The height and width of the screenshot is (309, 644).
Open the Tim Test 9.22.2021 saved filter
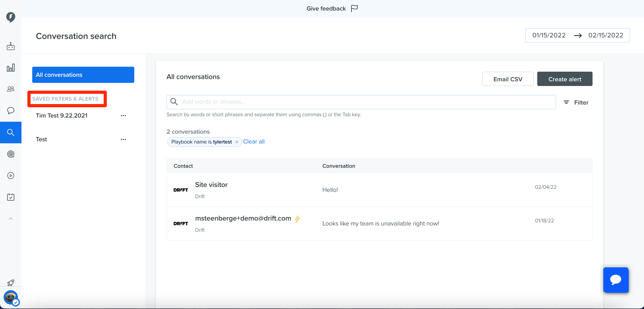(62, 115)
